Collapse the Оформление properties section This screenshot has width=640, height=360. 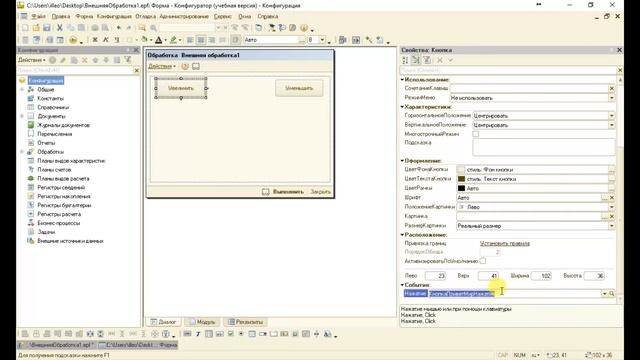402,161
